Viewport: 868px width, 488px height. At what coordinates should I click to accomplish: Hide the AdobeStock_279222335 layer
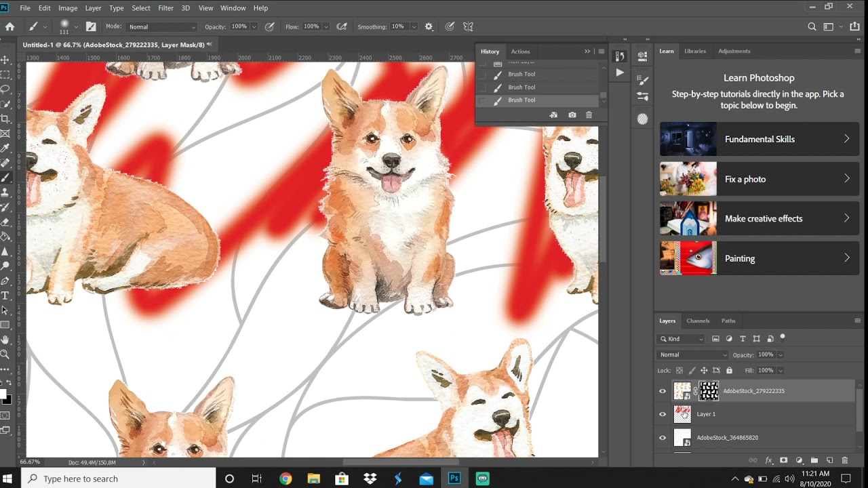[663, 391]
